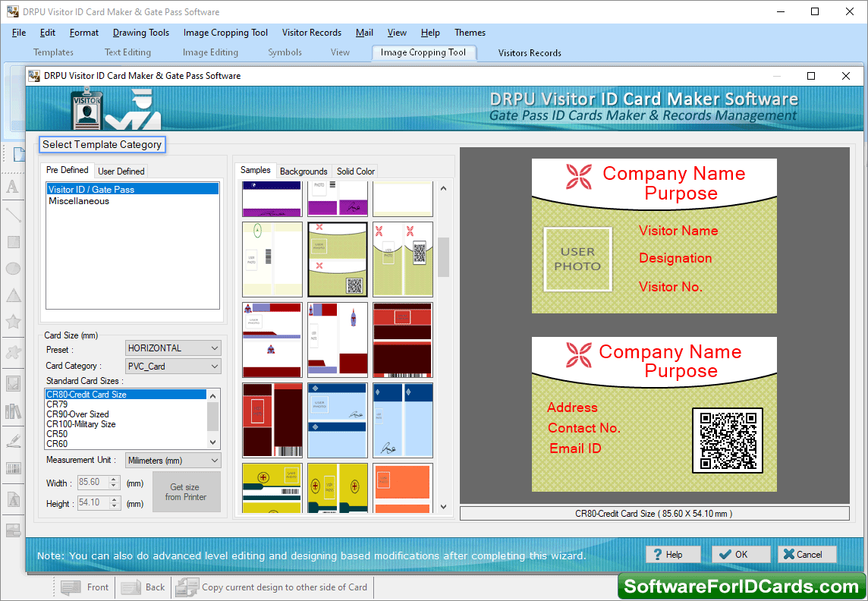Click down arrow of card sizes list scrollbar

[213, 442]
